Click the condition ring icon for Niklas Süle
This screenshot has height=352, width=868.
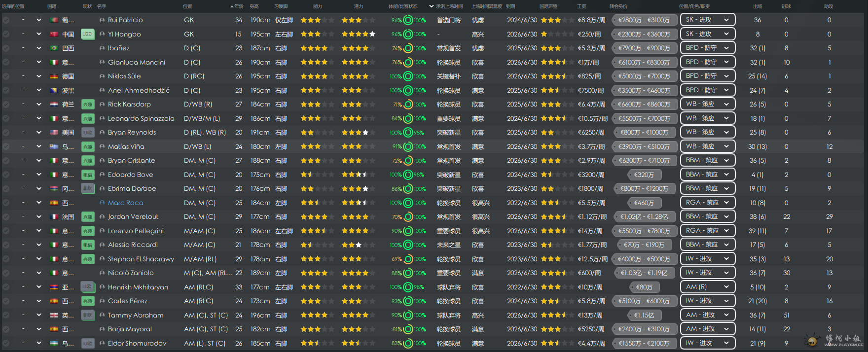tap(408, 76)
